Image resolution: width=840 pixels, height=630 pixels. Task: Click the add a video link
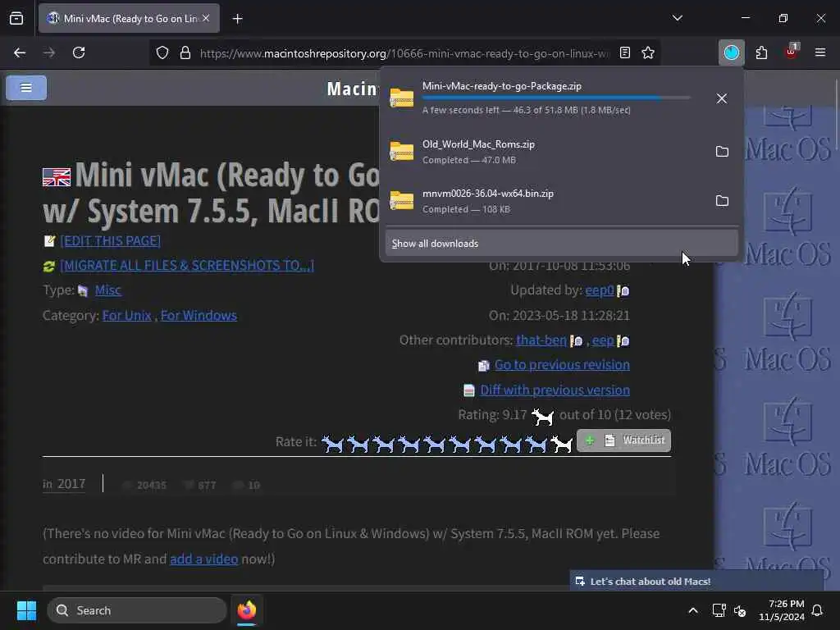point(203,559)
